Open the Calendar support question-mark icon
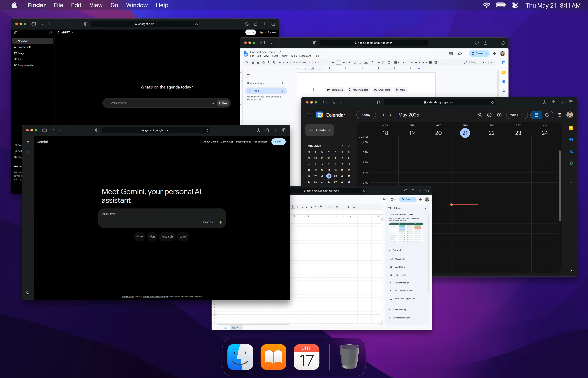Image resolution: width=588 pixels, height=378 pixels. point(489,115)
